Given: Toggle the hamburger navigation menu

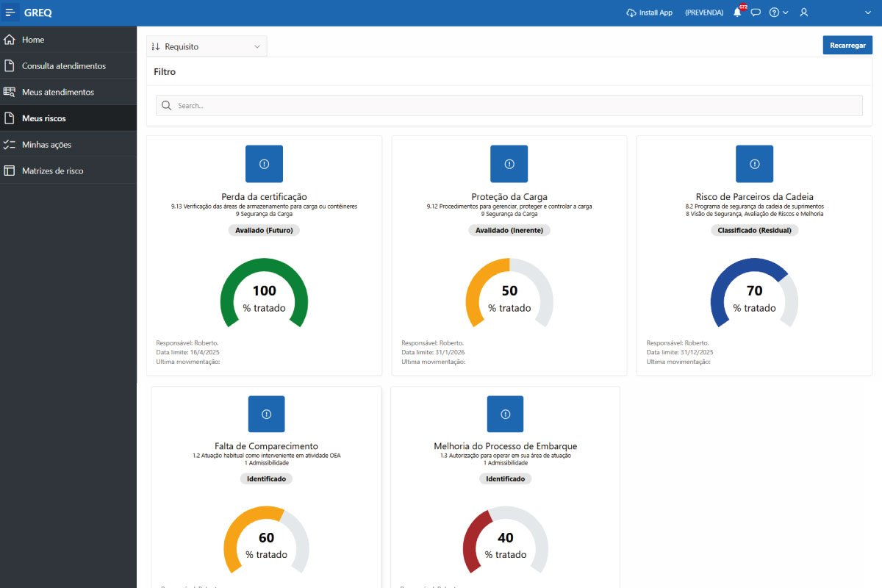Looking at the screenshot, I should [10, 12].
